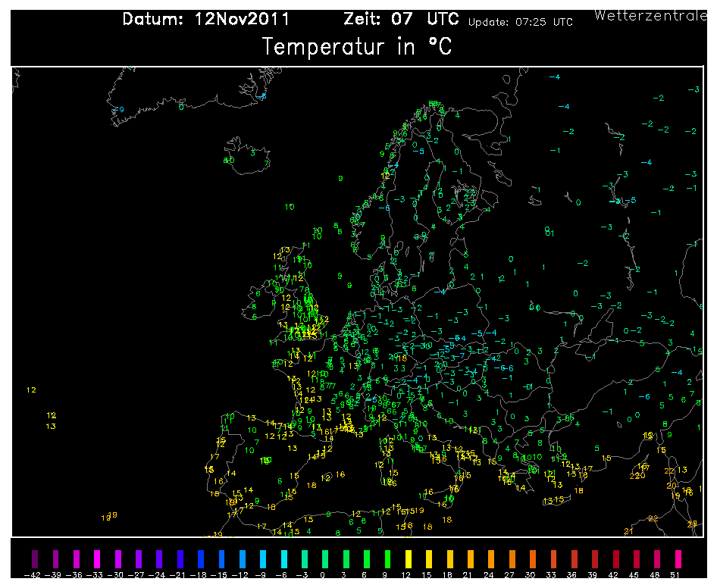717x588 pixels.
Task: Click the -42 purple legend swatch
Action: tap(35, 558)
